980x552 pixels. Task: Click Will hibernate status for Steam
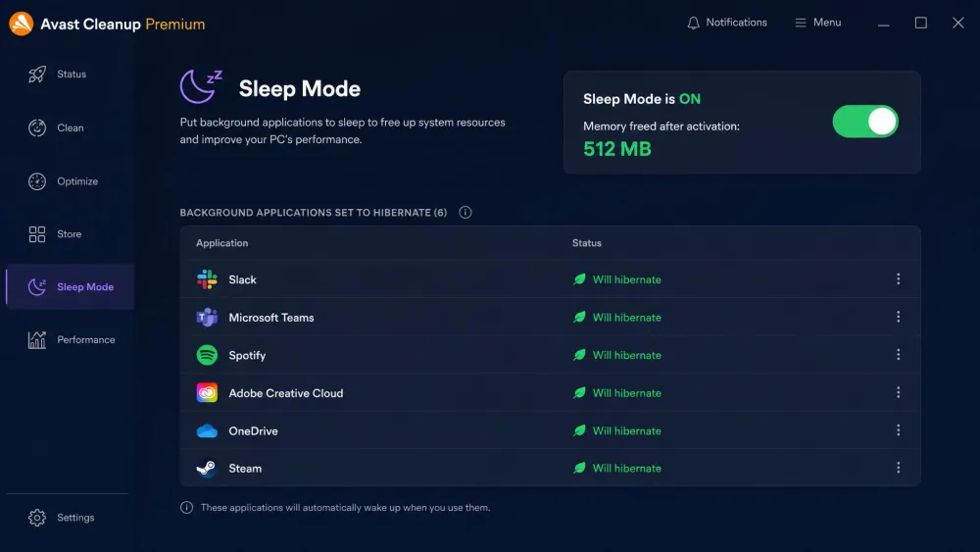pos(627,469)
